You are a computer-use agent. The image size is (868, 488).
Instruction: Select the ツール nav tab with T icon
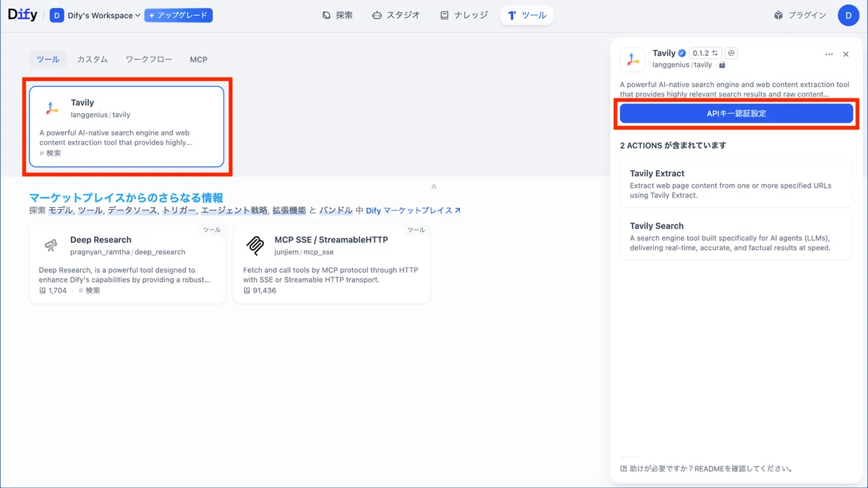point(527,15)
